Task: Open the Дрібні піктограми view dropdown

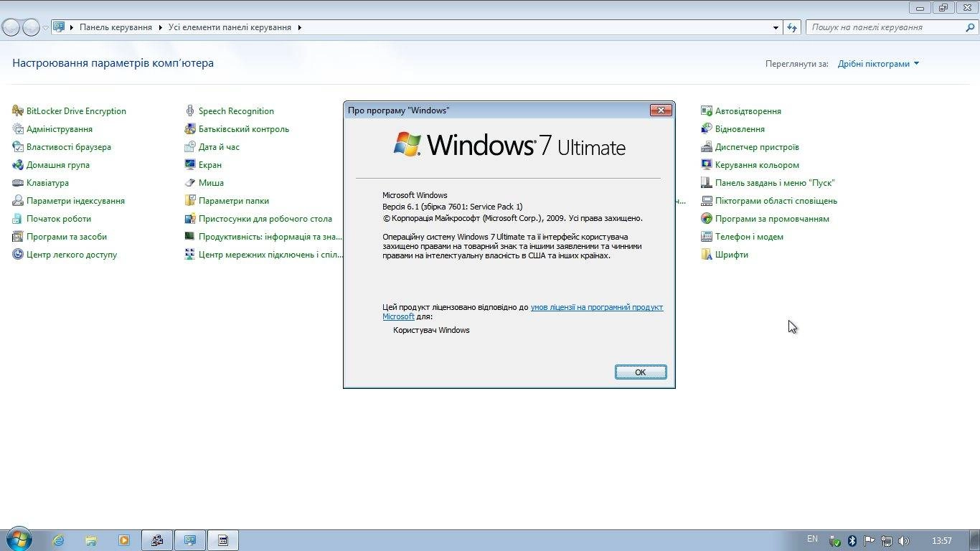Action: (878, 64)
